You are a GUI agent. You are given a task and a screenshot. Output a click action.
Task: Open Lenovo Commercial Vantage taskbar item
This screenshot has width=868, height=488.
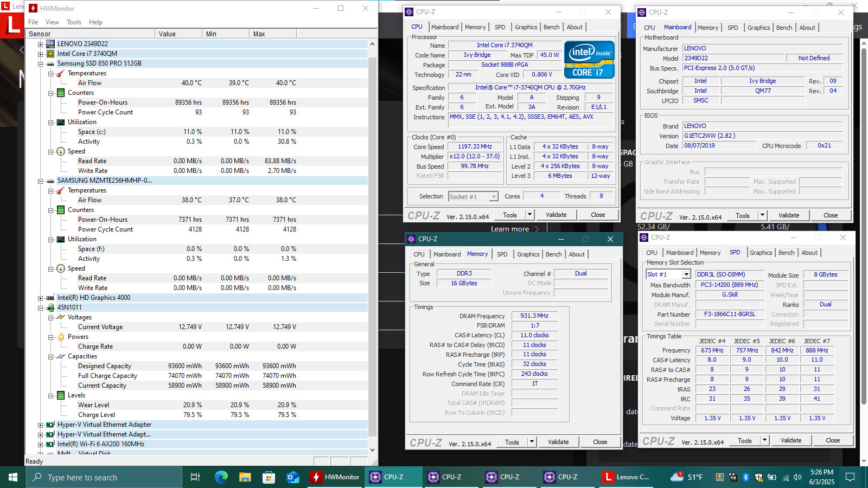(627, 477)
